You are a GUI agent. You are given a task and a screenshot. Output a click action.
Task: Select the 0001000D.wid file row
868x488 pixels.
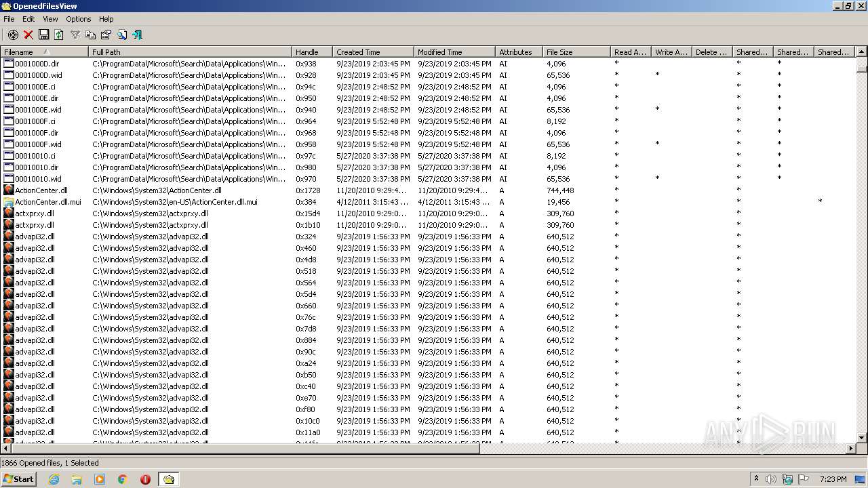click(x=427, y=75)
